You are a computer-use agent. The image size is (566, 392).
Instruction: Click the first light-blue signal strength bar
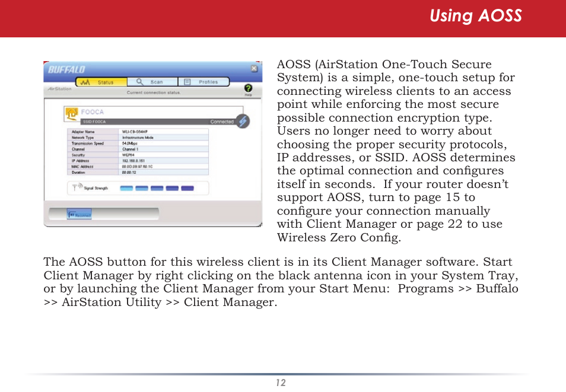pyautogui.click(x=126, y=188)
